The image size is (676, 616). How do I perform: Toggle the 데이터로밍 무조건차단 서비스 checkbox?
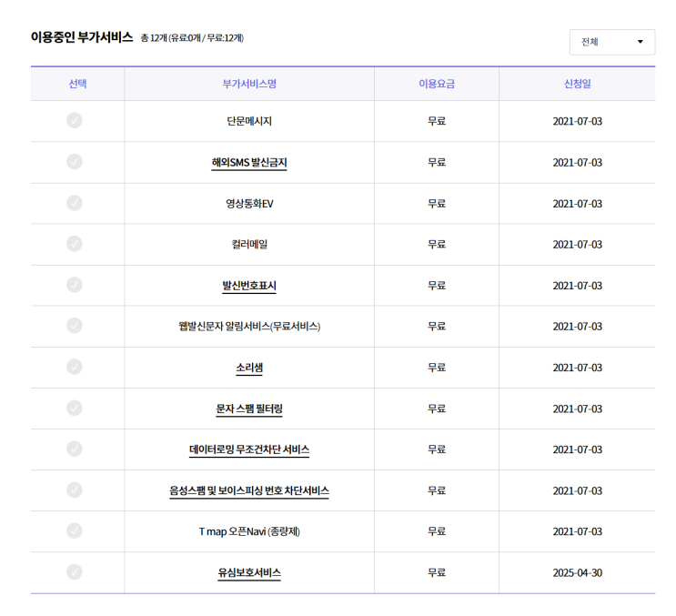click(x=75, y=449)
